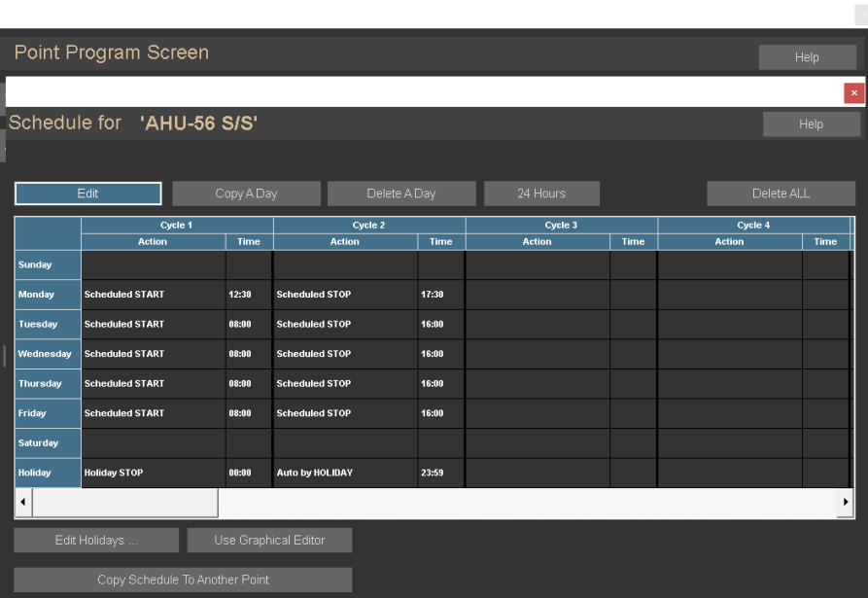The height and width of the screenshot is (598, 868).
Task: Click Delete ALL schedule button
Action: pyautogui.click(x=781, y=193)
